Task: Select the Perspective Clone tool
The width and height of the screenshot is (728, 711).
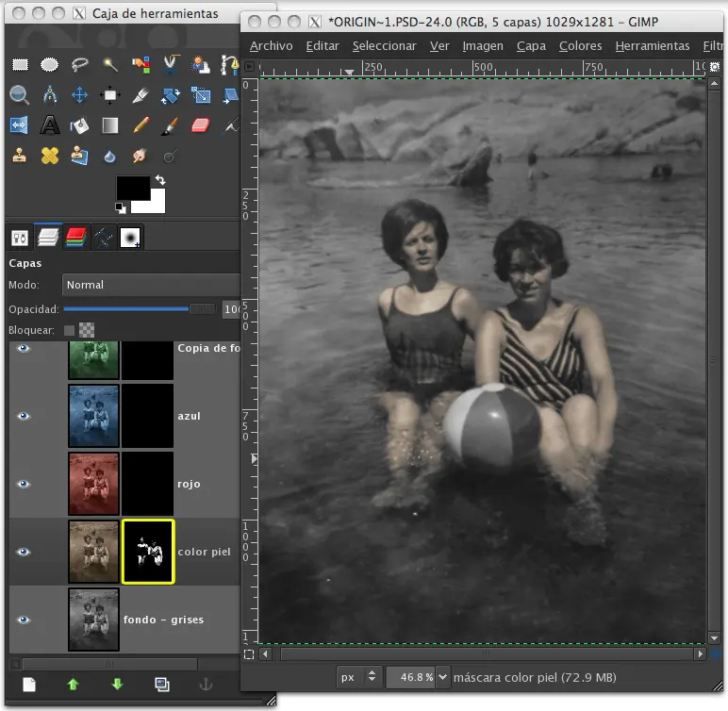Action: pos(80,156)
